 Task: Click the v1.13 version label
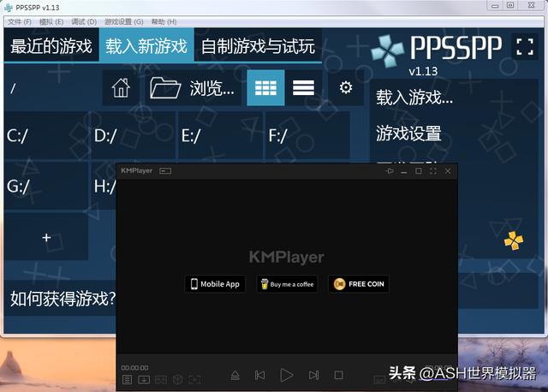pos(423,71)
